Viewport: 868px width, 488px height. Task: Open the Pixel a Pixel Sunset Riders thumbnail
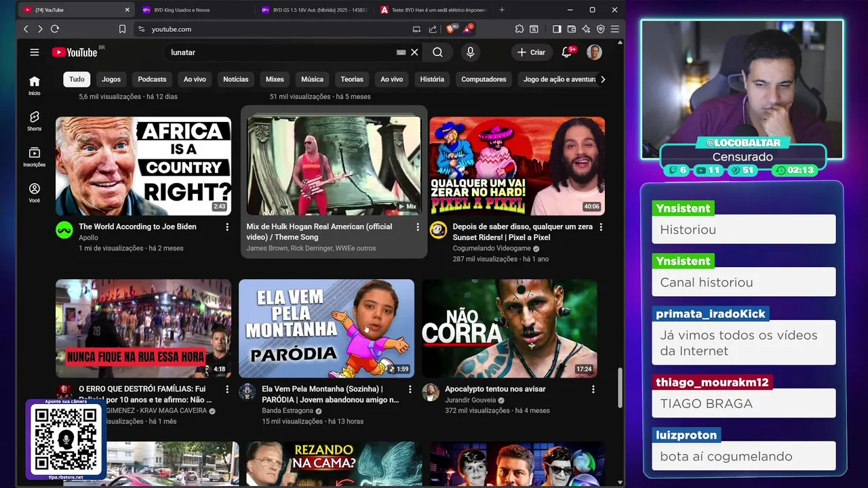click(517, 166)
